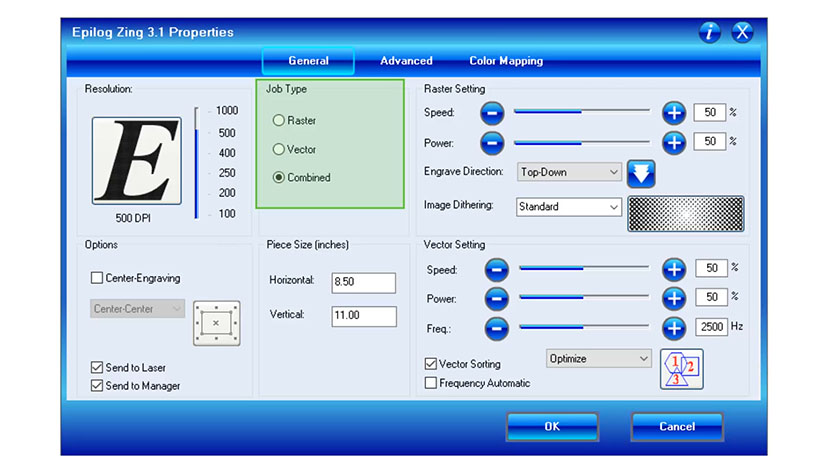
Task: Click the center-engraving position preview icon
Action: click(215, 323)
